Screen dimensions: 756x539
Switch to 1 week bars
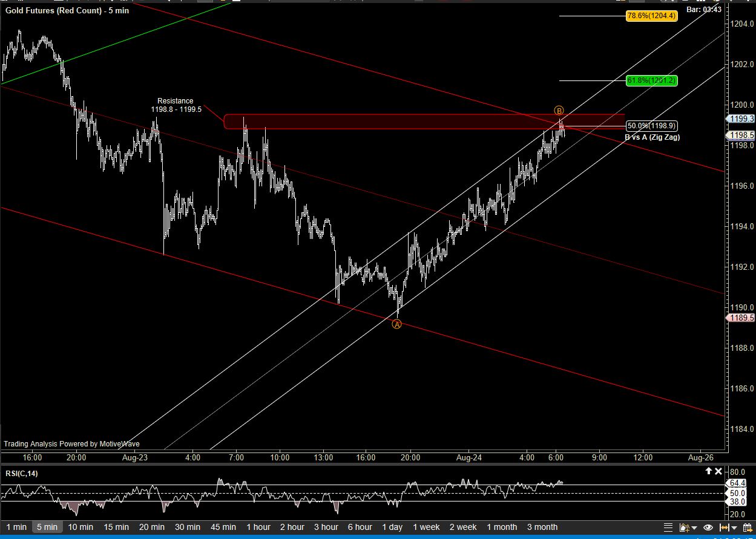427,527
